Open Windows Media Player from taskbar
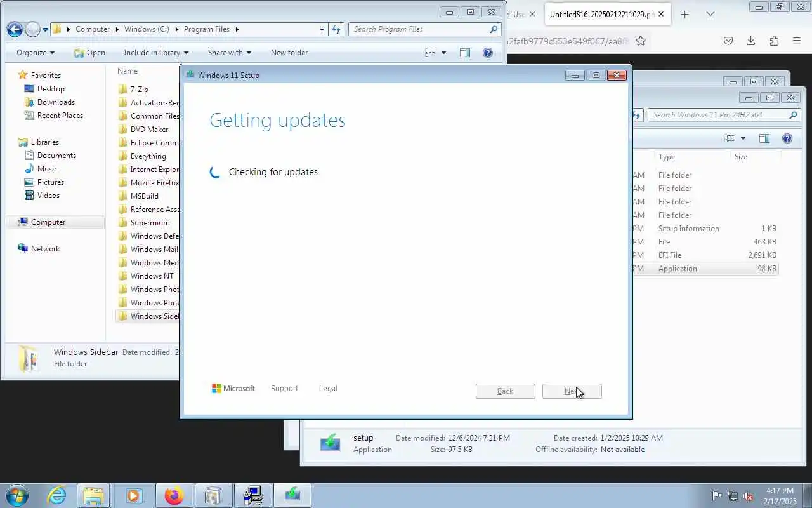This screenshot has width=812, height=508. coord(134,495)
